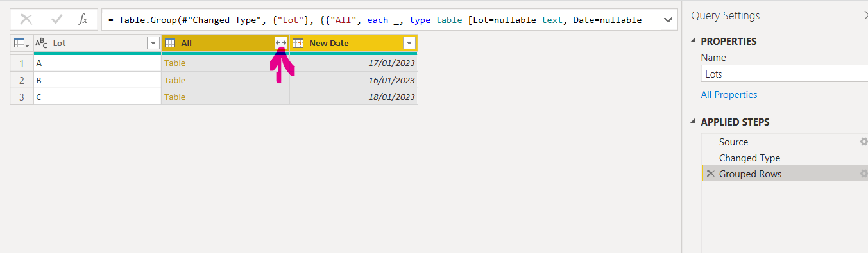Select the All column header
Screen dimensions: 868x253
click(225, 43)
